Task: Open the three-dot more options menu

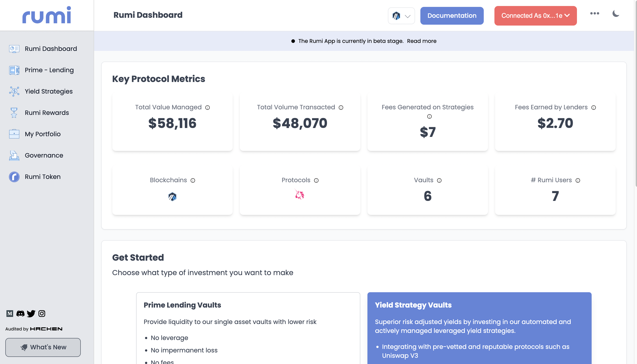Action: [x=595, y=14]
